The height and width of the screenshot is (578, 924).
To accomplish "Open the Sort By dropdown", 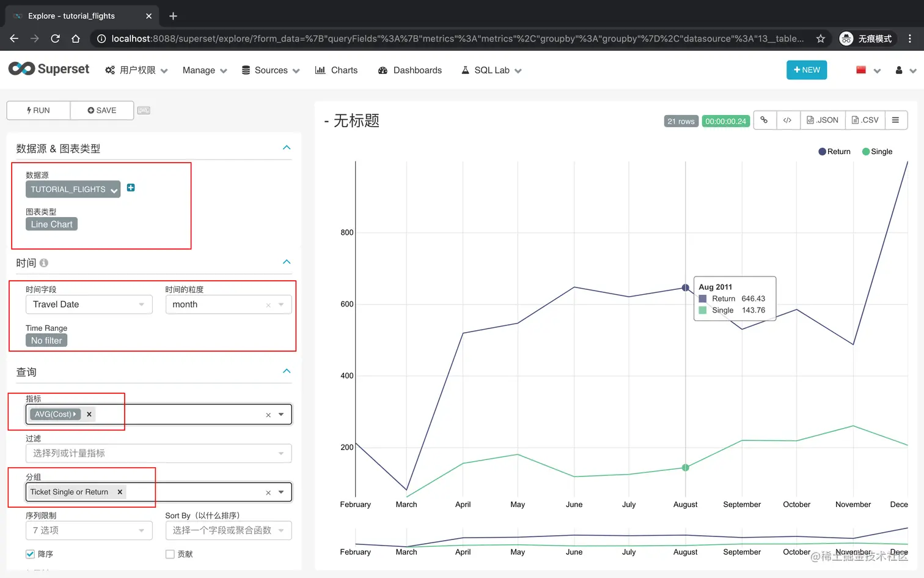I will [229, 530].
